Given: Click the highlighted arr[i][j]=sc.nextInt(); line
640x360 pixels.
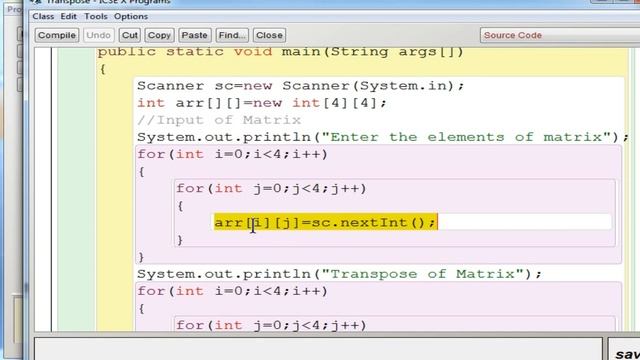Looking at the screenshot, I should (x=325, y=222).
